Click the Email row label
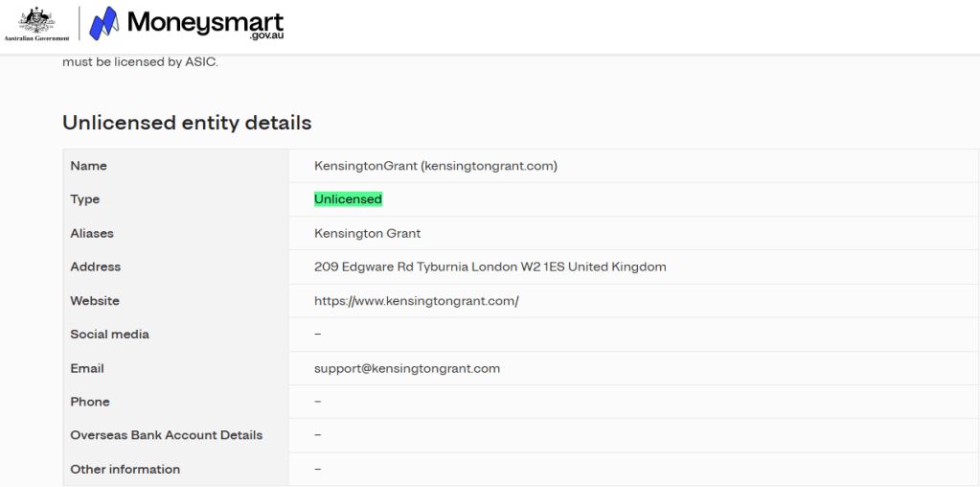Viewport: 980px width, 487px height. coord(86,368)
